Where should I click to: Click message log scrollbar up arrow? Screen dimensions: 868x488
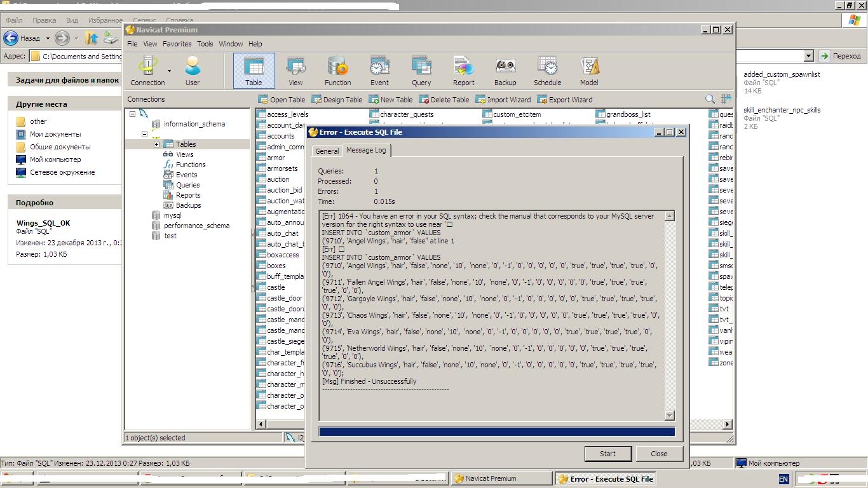click(x=669, y=216)
